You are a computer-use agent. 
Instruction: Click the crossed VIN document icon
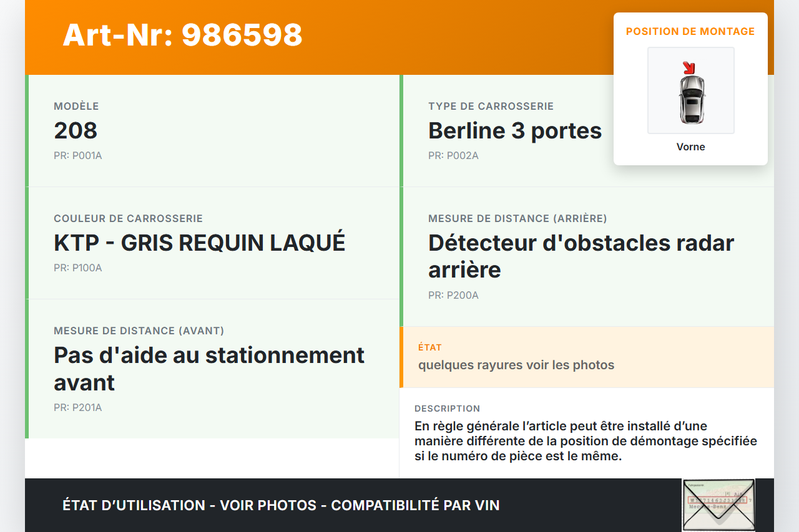718,505
